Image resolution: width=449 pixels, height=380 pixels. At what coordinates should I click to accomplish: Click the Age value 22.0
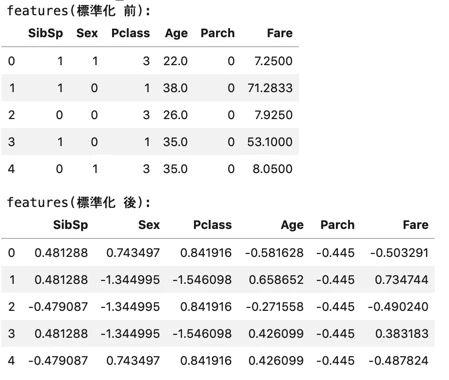point(175,61)
